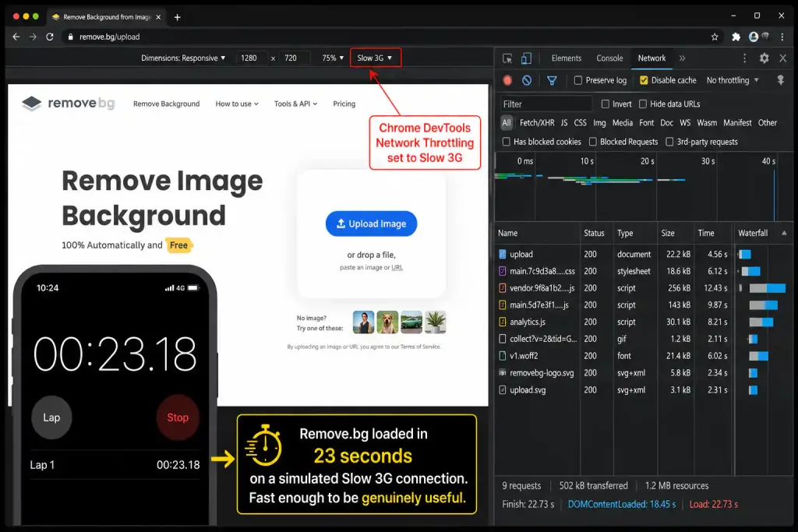Click the browser back arrow

[x=16, y=37]
